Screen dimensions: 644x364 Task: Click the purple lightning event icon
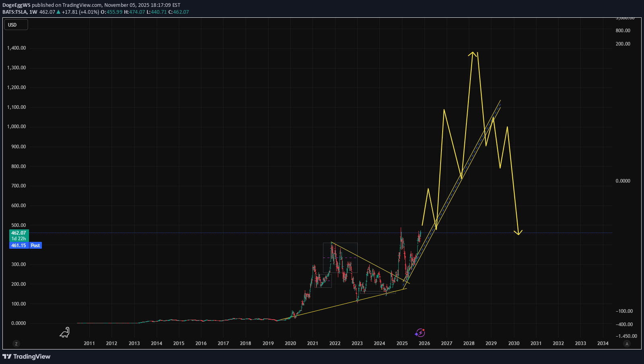click(420, 333)
